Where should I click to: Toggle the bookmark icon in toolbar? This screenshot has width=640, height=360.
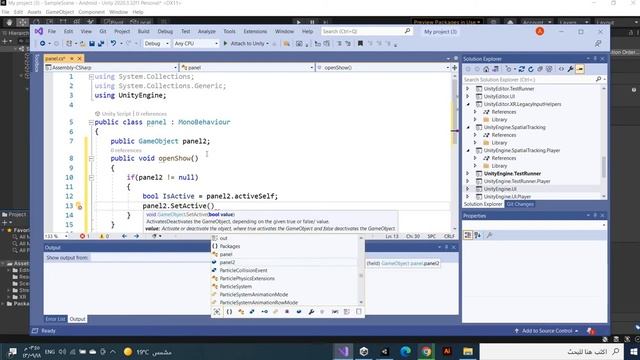[360, 43]
